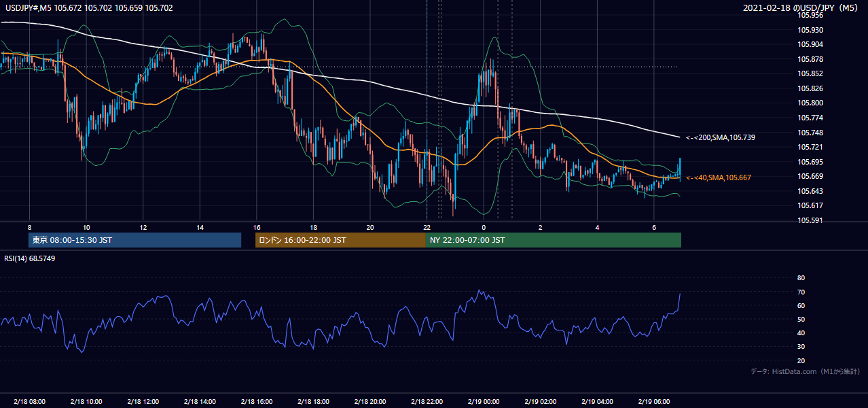Click hour label 4 under price chart

597,227
